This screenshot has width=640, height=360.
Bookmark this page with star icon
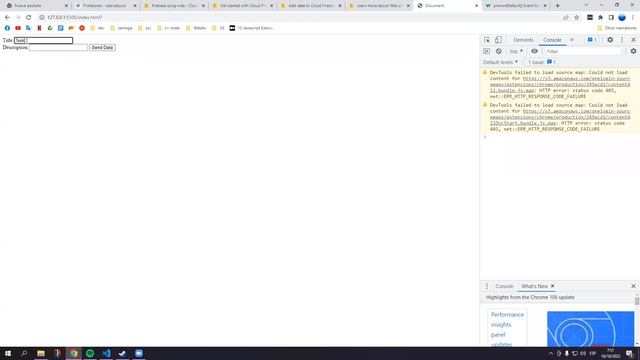click(576, 18)
